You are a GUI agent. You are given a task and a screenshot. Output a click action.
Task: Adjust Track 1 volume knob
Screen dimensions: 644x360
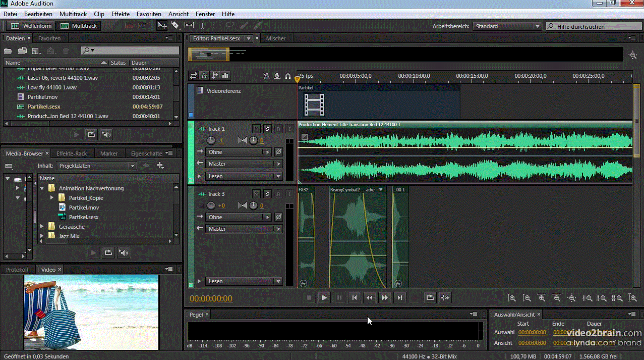211,140
